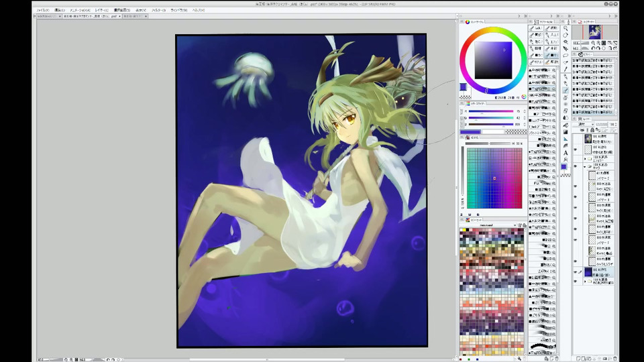This screenshot has width=644, height=362.
Task: Select the highlighted Brush tool in tool palette
Action: point(566,90)
